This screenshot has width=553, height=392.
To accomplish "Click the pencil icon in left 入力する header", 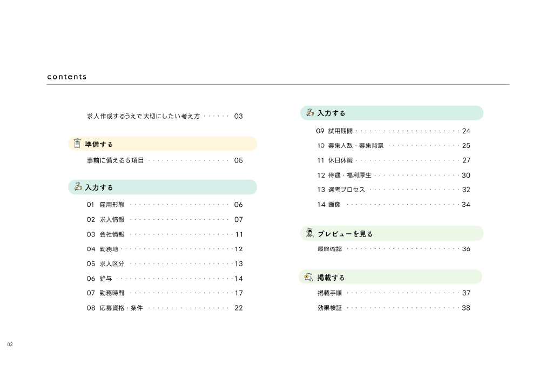I will click(x=78, y=187).
